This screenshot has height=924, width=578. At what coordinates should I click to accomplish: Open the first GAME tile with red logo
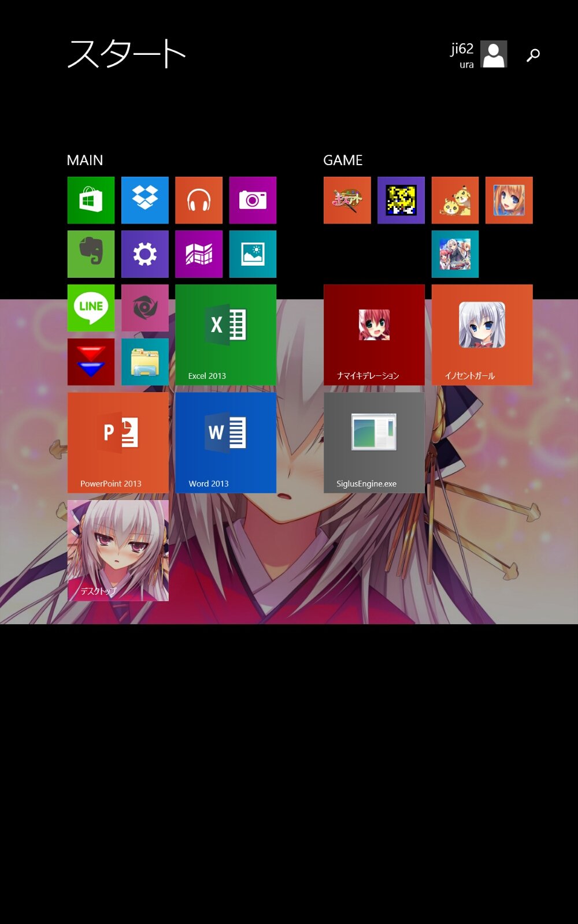coord(347,200)
